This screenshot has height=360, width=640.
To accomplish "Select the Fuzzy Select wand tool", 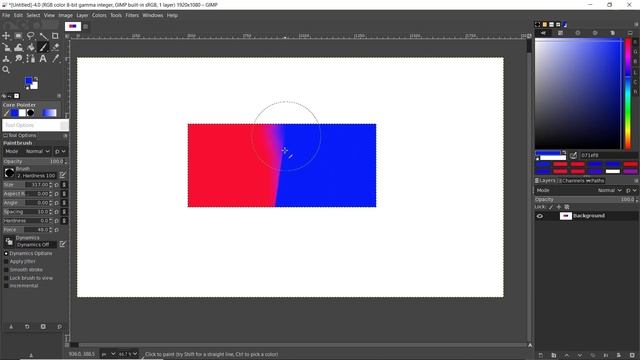I will click(x=43, y=36).
